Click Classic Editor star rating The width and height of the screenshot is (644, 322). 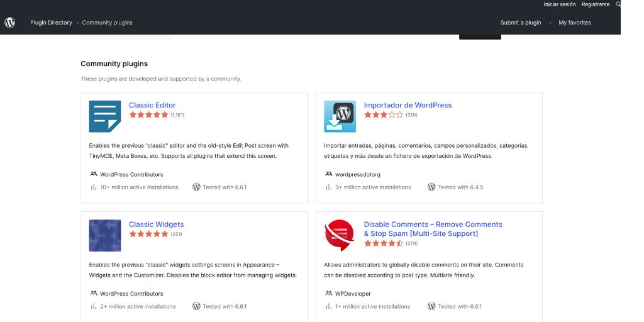coord(148,115)
